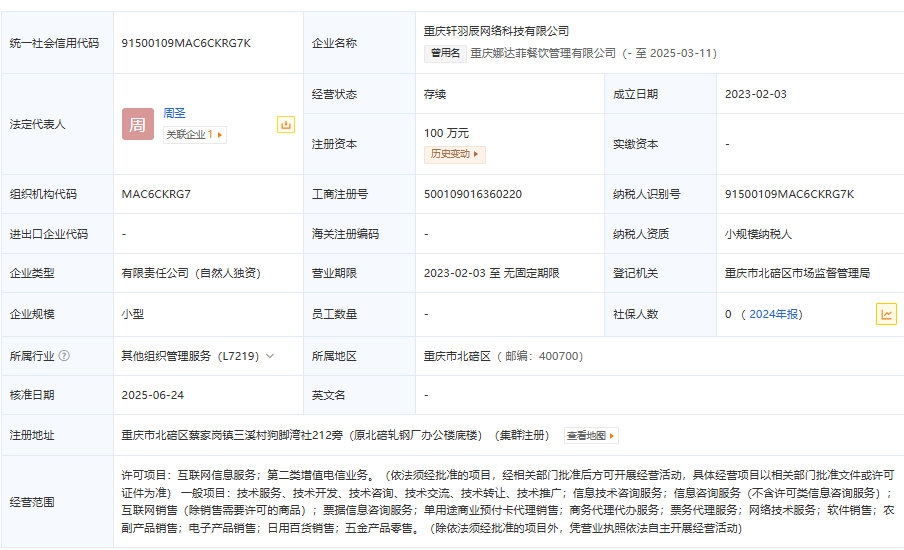904x550 pixels.
Task: Click the former name 重庆娜达菲餐饮管理有限公司
Action: (x=543, y=53)
